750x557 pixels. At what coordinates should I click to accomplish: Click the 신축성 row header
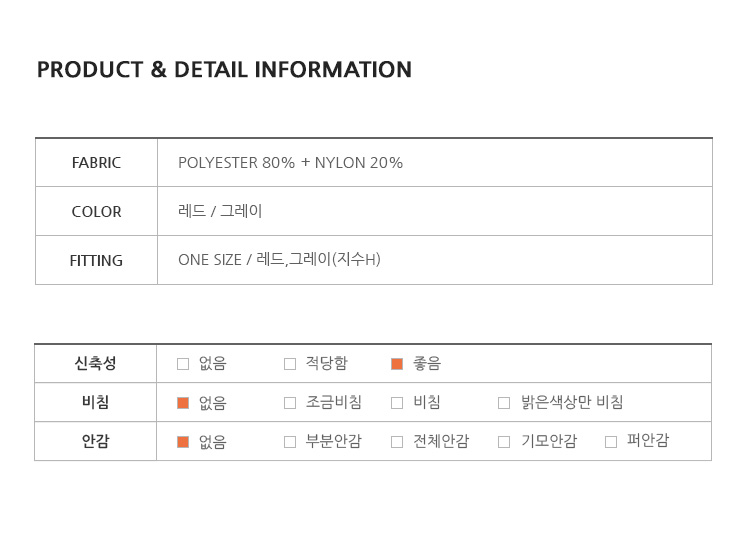(96, 363)
